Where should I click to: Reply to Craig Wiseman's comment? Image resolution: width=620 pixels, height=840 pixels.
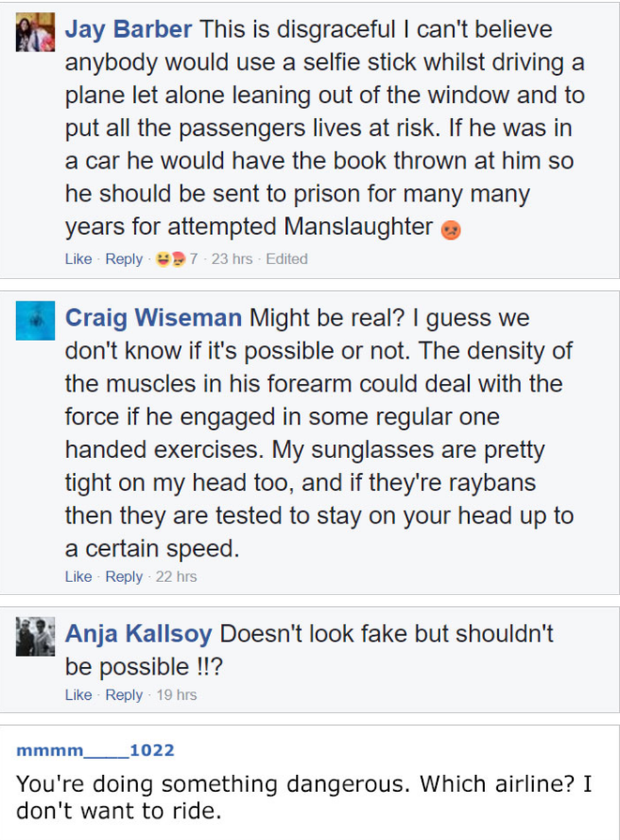tap(123, 576)
